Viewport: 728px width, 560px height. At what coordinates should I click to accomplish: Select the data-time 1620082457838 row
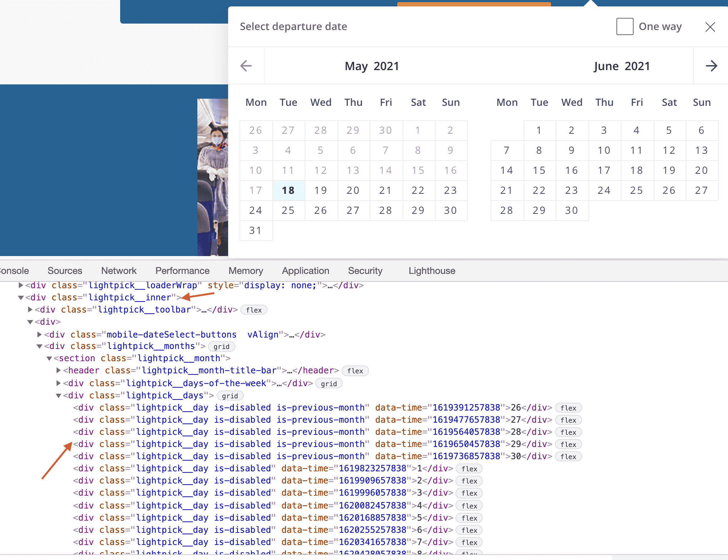[x=263, y=506]
